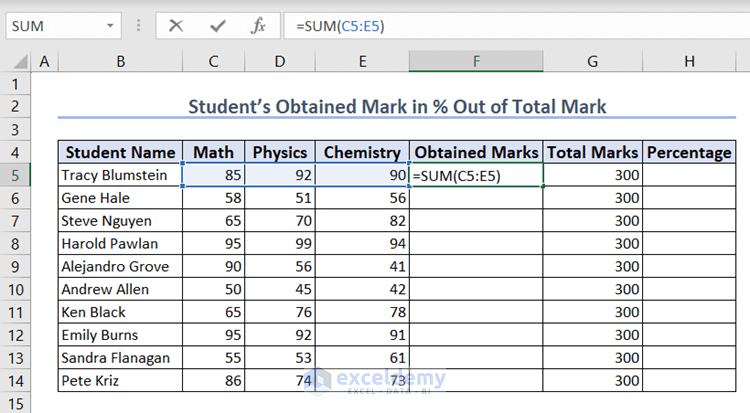Image resolution: width=750 pixels, height=413 pixels.
Task: Click the title cell of the sheet
Action: click(x=396, y=106)
